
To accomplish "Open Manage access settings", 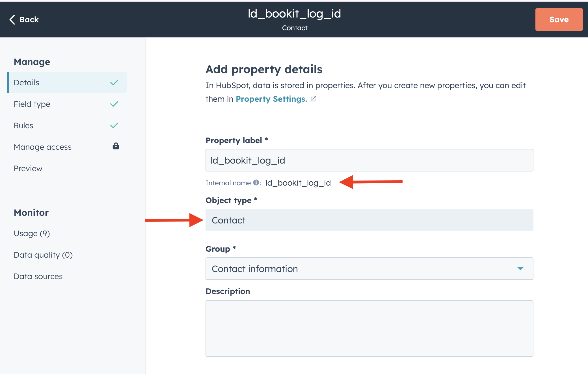I will [x=42, y=147].
